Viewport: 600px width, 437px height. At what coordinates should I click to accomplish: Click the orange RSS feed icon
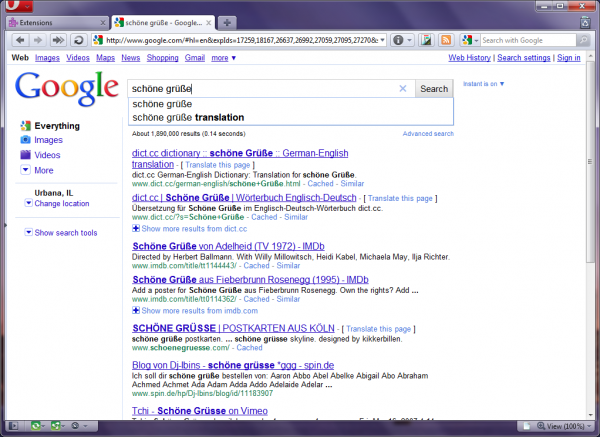click(x=446, y=40)
